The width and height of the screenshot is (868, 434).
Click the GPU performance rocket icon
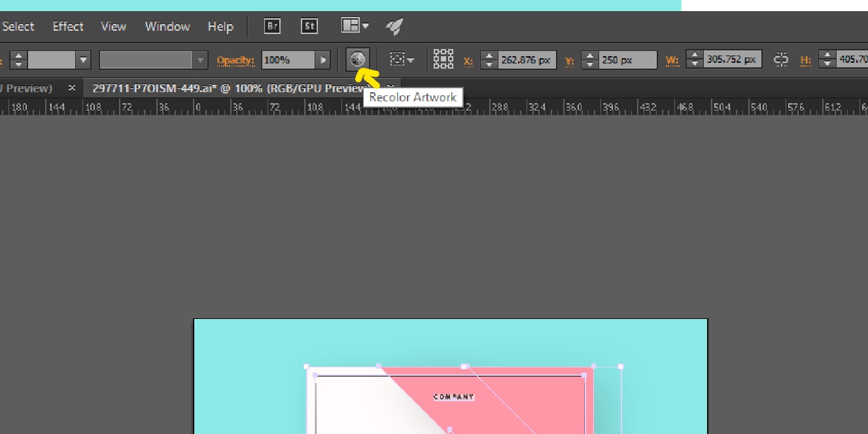394,26
